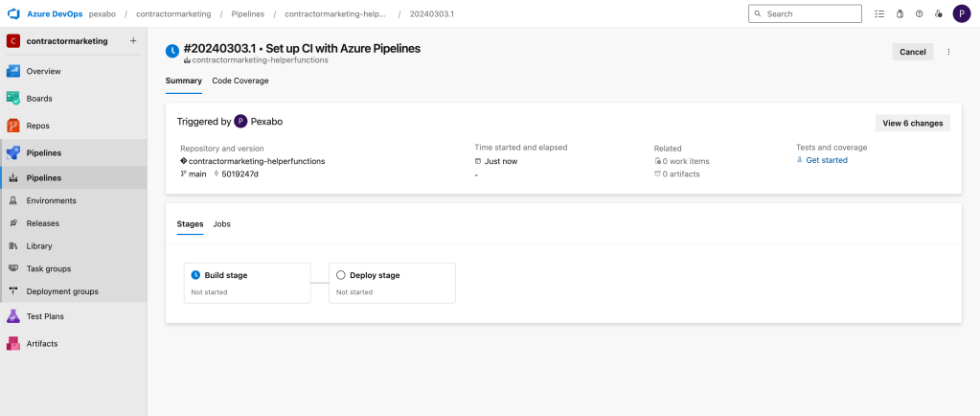This screenshot has height=416, width=980.
Task: Open the Repos icon in sidebar
Action: coord(13,126)
